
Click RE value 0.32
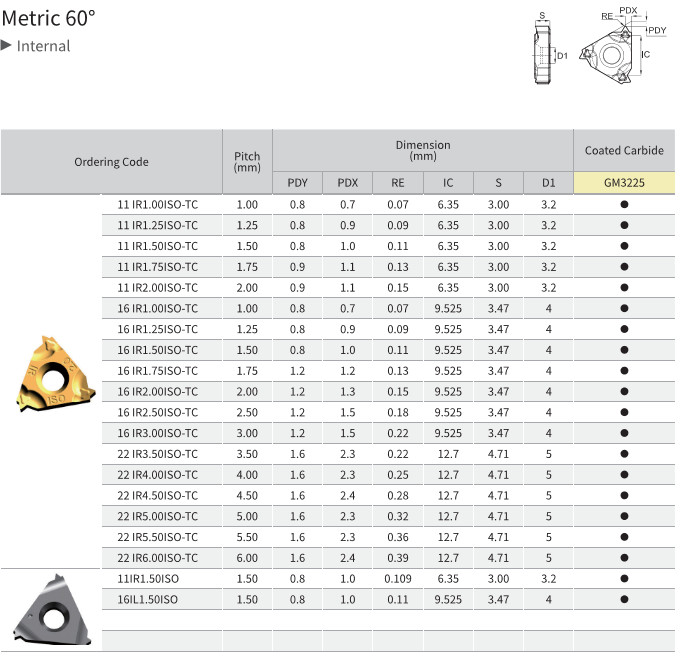coord(398,516)
